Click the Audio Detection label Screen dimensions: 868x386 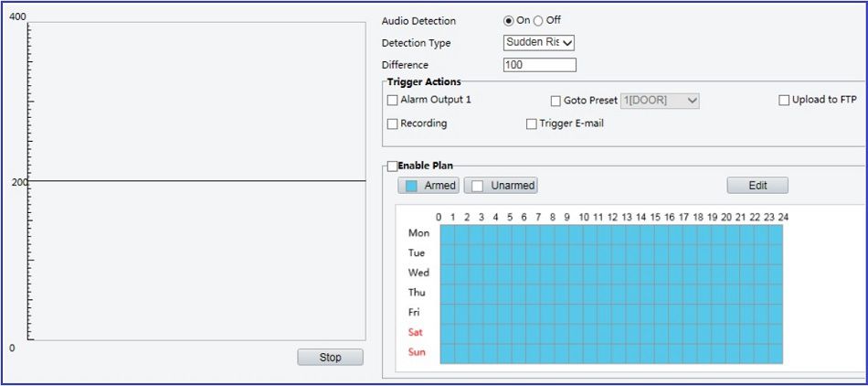(x=419, y=21)
